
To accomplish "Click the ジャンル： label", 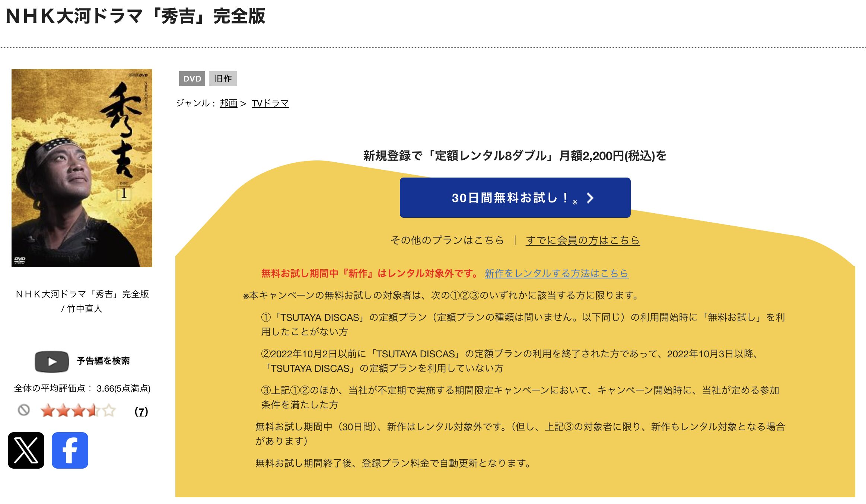I will point(196,103).
